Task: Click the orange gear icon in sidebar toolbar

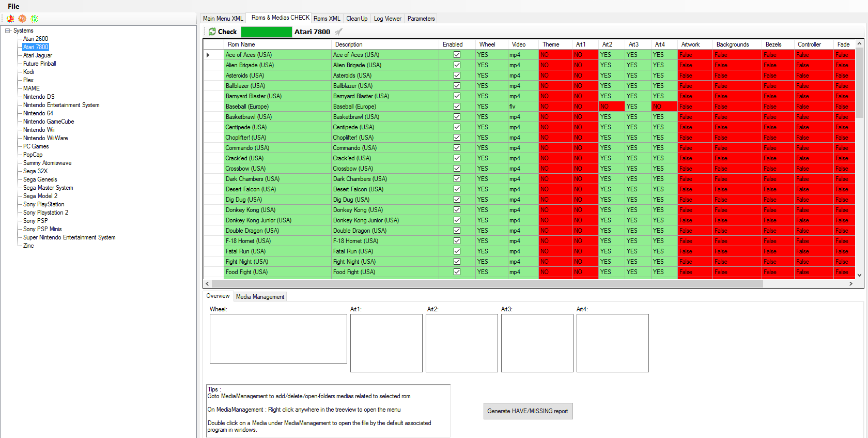Action: pyautogui.click(x=22, y=19)
